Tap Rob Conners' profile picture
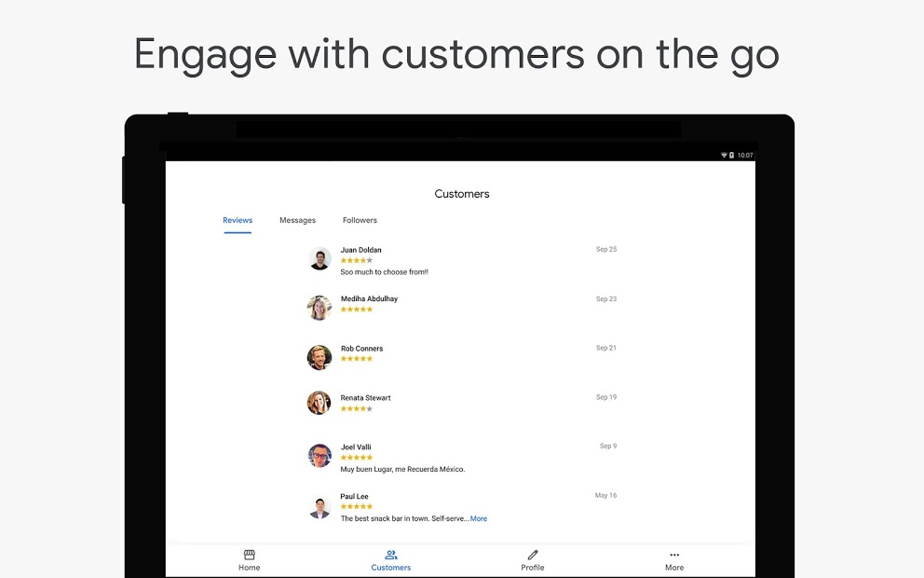Viewport: 924px width, 578px height. coord(319,357)
